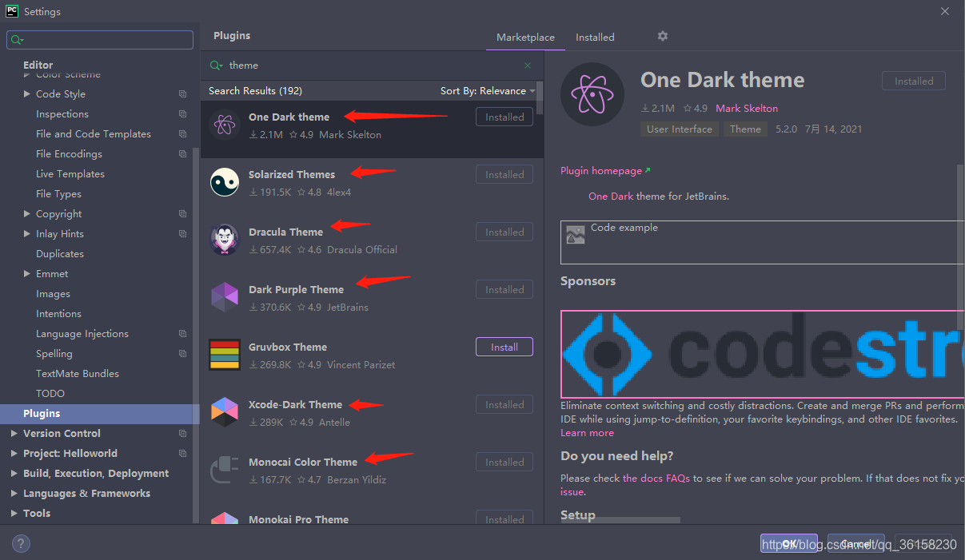
Task: Open the help question mark button
Action: 22,544
